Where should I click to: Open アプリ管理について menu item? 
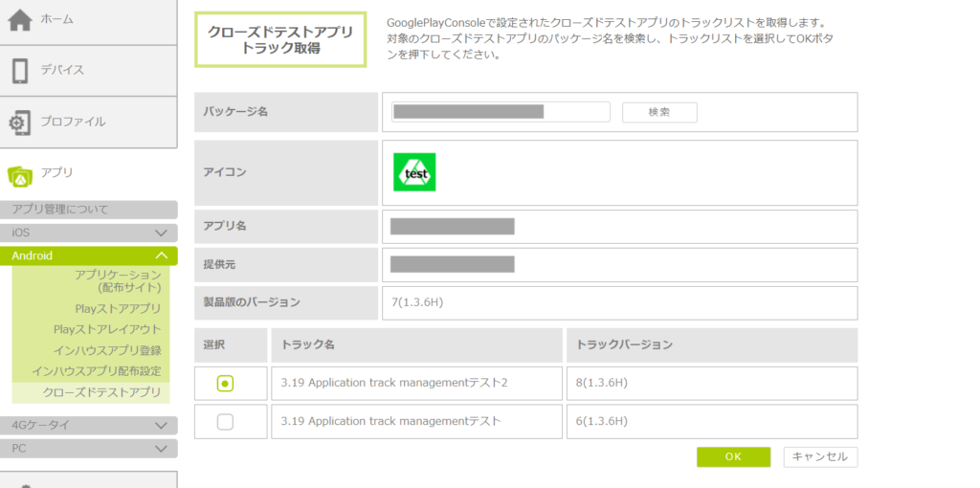[x=61, y=210]
